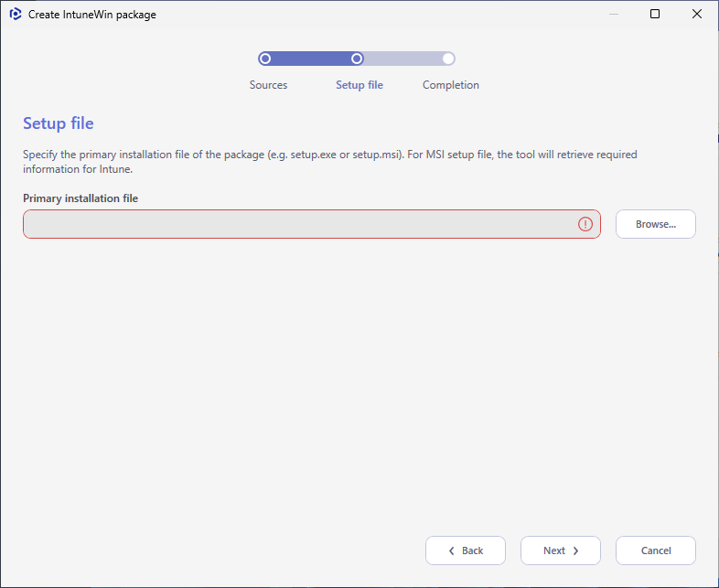Proceed with the Next button
Image resolution: width=719 pixels, height=588 pixels.
coord(561,551)
